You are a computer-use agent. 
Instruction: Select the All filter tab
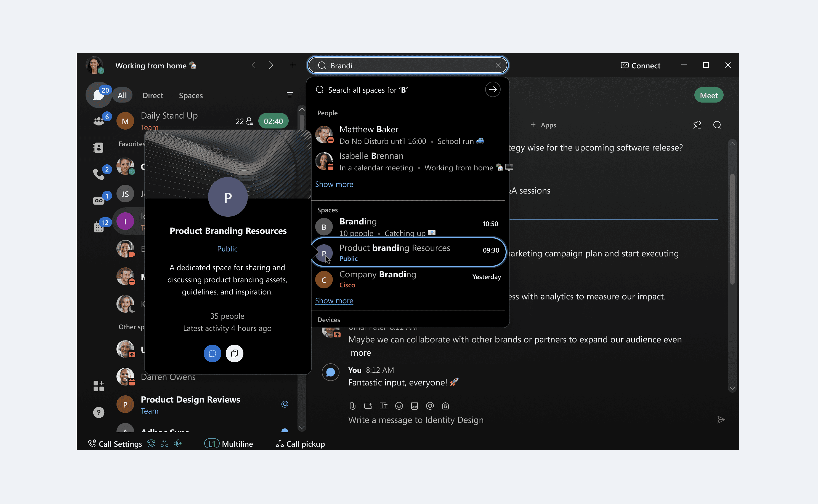tap(122, 95)
